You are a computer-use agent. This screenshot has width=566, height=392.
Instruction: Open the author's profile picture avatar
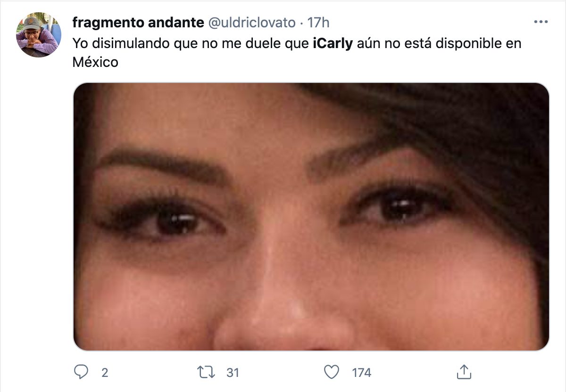(39, 35)
